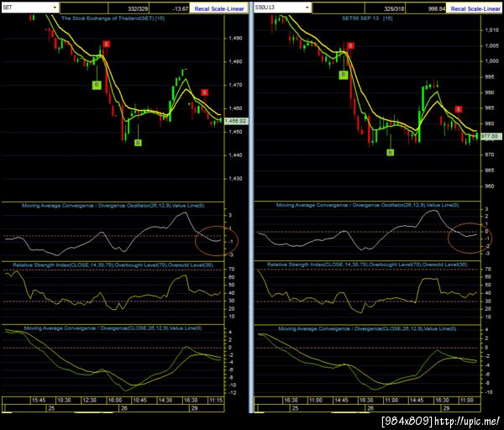Click the -13.67 change field
This screenshot has height=430, width=504.
click(x=170, y=8)
